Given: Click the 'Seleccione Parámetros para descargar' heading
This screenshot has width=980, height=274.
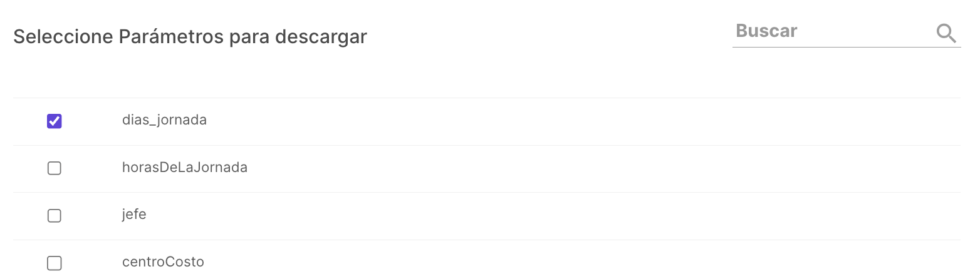Looking at the screenshot, I should tap(190, 37).
